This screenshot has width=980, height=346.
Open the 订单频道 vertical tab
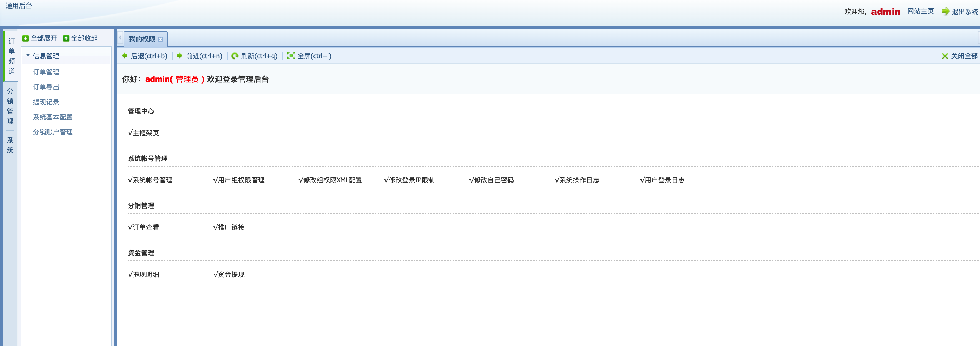tap(11, 56)
